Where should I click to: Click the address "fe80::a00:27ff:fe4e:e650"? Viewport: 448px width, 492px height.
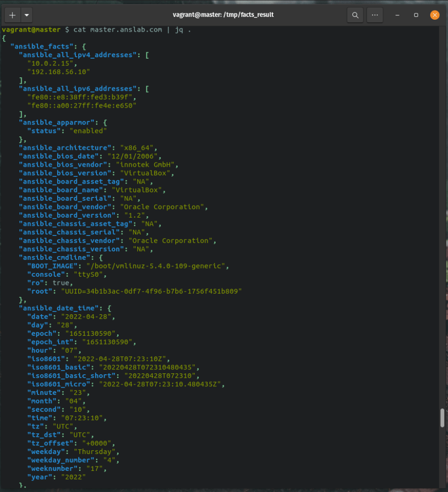tap(82, 106)
